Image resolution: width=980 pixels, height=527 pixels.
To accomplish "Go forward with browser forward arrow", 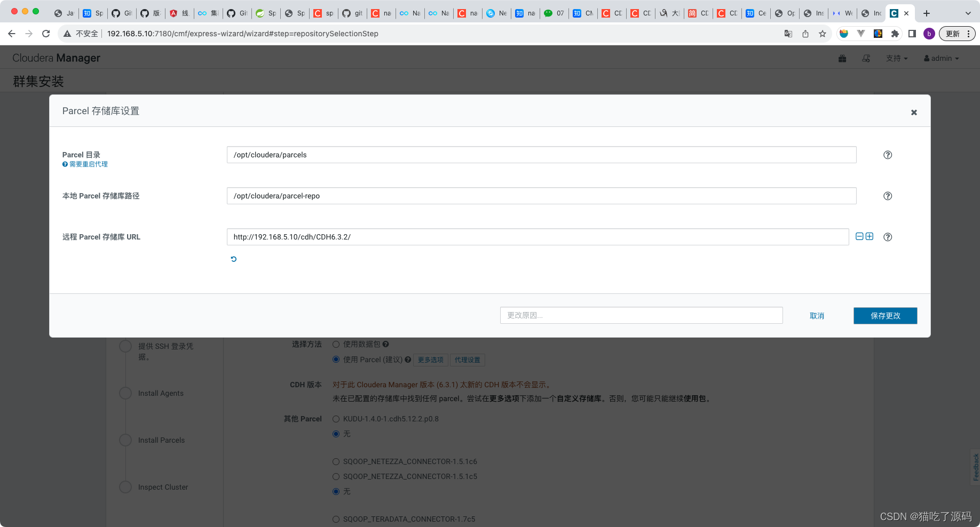I will [x=29, y=34].
